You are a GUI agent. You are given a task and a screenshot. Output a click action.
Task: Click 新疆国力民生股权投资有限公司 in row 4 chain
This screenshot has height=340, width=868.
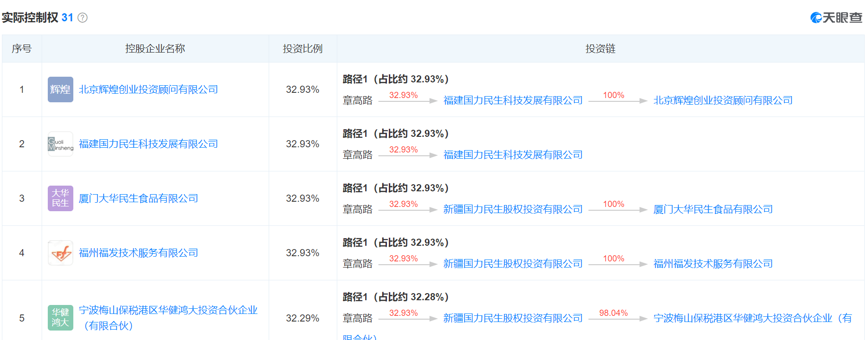(x=513, y=264)
